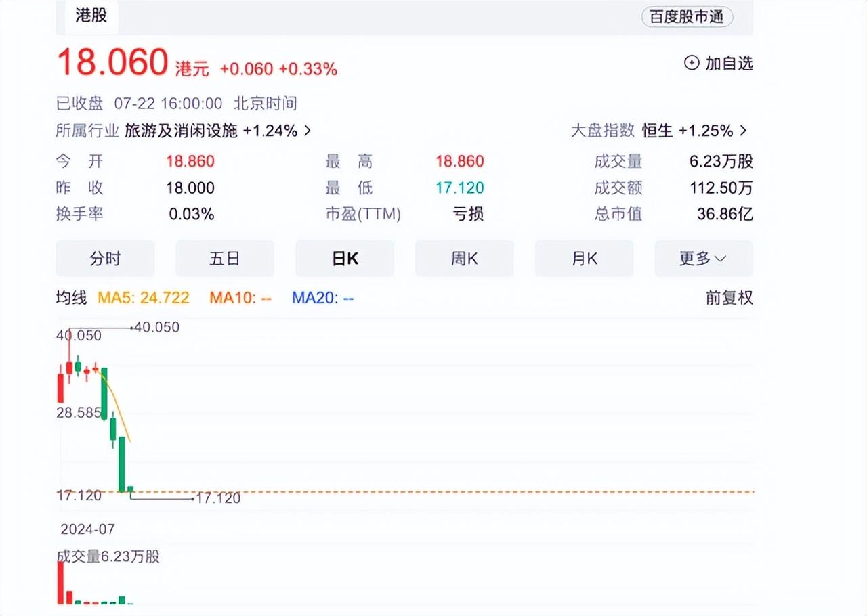Switch to 周K candlestick view
The image size is (867, 616).
click(465, 259)
